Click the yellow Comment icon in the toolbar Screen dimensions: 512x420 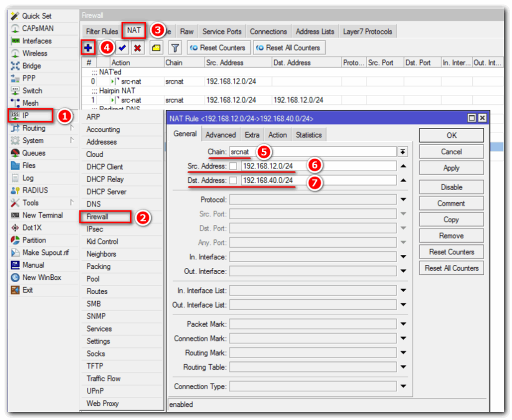(x=156, y=48)
